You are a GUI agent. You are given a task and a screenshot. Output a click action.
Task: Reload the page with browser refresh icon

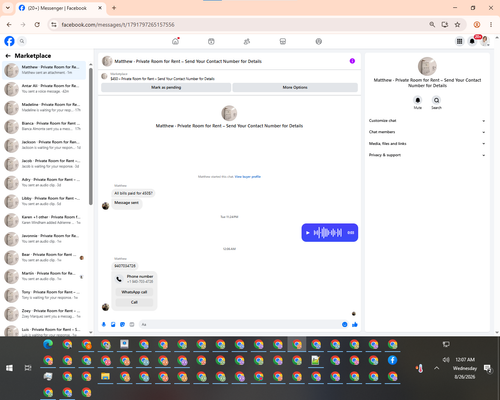[37, 25]
